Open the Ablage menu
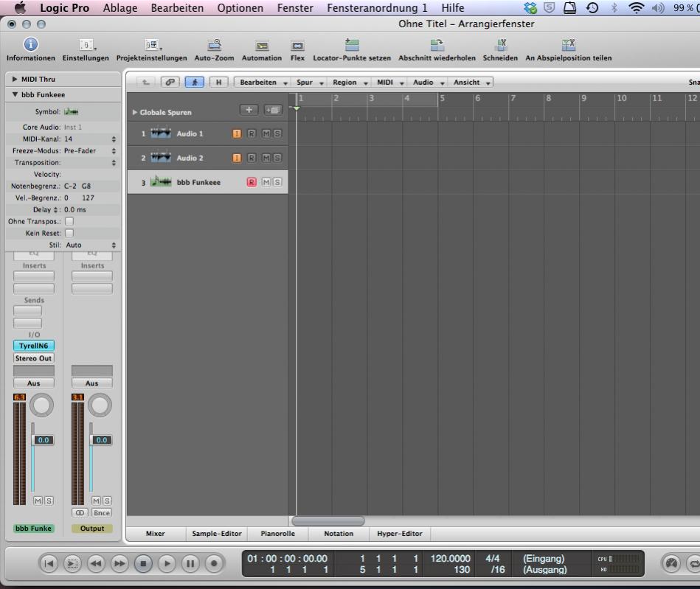The image size is (700, 589). (120, 7)
